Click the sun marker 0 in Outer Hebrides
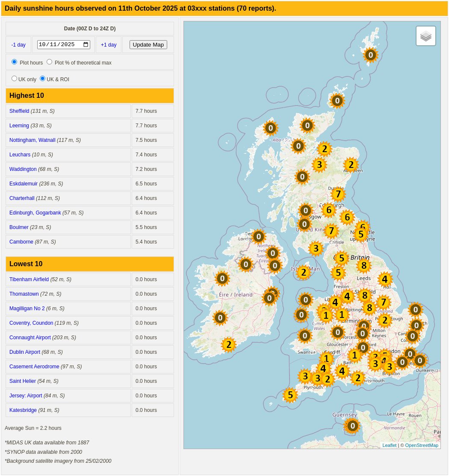 coord(270,128)
